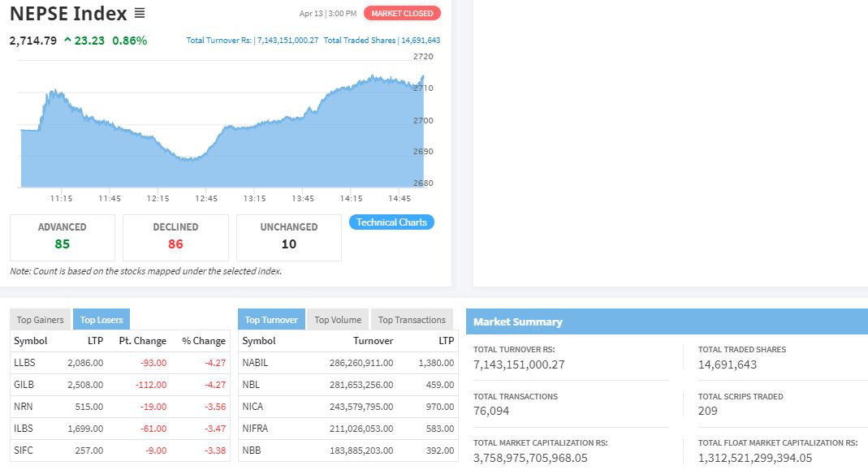868x470 pixels.
Task: Click the LTP header in Top Losers
Action: [x=95, y=340]
